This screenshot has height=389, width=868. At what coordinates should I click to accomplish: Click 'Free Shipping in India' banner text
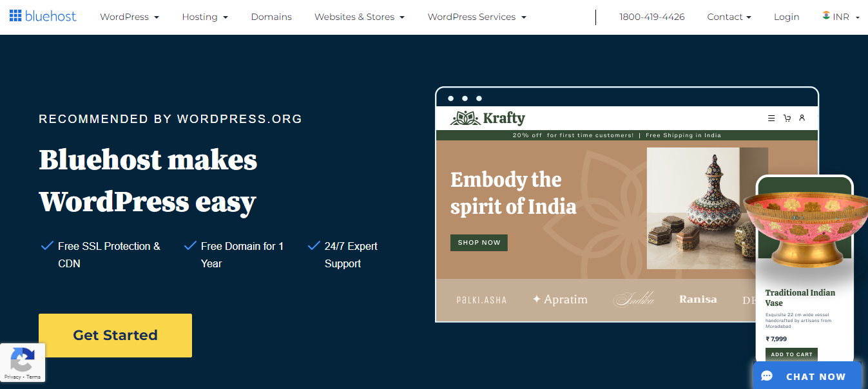coord(683,135)
